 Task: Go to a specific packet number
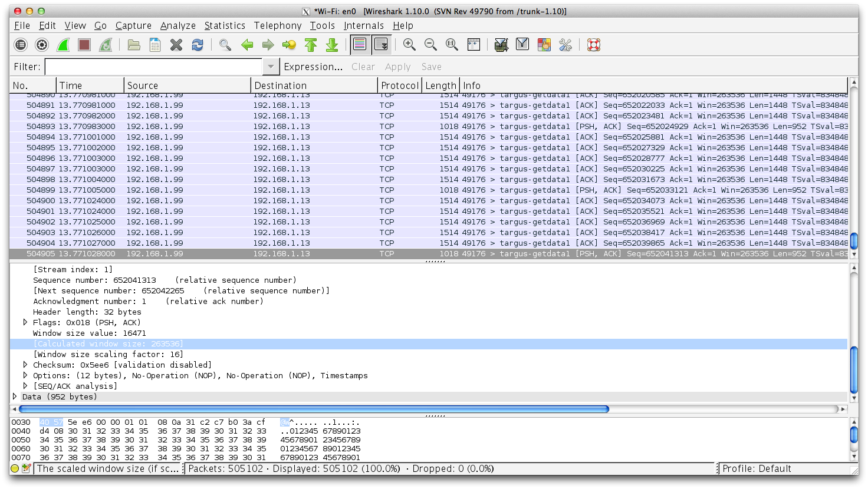(x=289, y=45)
